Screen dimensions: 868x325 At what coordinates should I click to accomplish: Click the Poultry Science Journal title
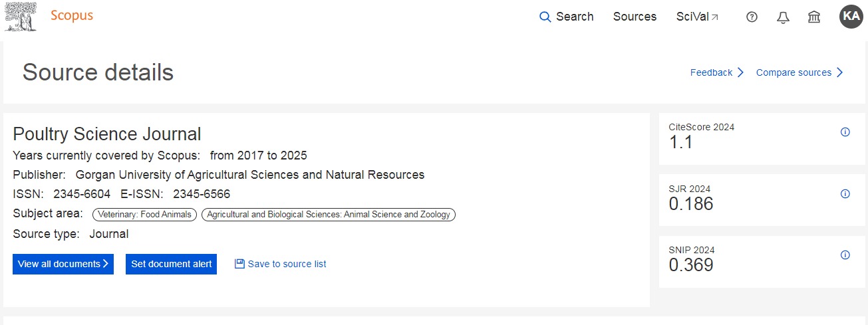tap(107, 134)
